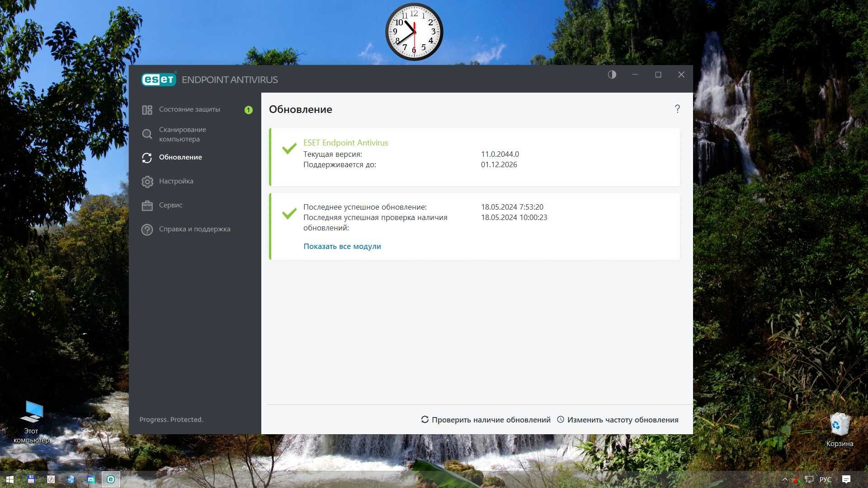Click the ESET taskbar button
The height and width of the screenshot is (488, 868).
111,479
